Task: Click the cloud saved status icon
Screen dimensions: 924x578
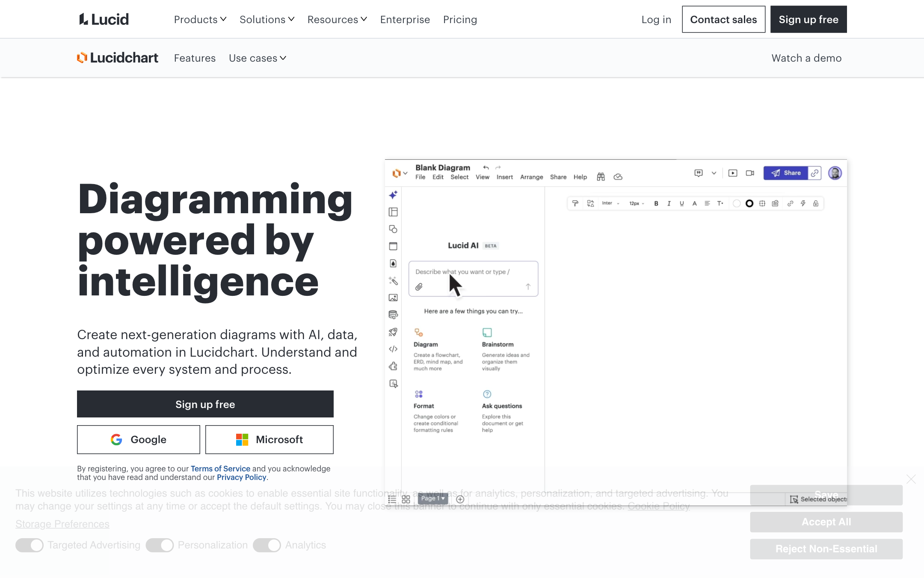Action: point(618,177)
